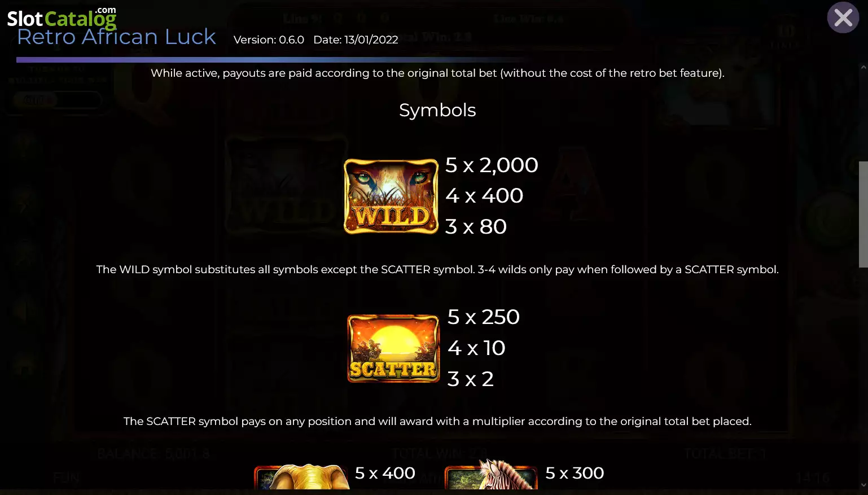868x495 pixels.
Task: Select the 5 x 250 scatter payout
Action: pos(483,317)
